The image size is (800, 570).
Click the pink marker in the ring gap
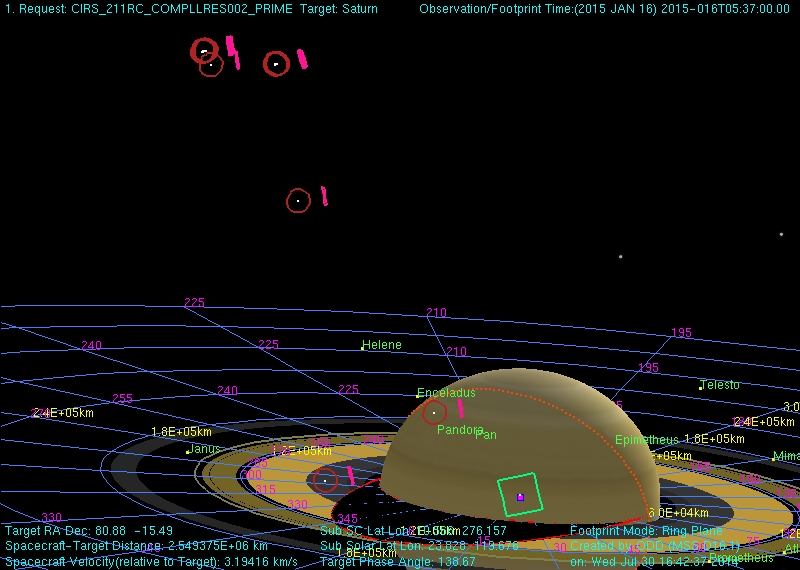(350, 475)
